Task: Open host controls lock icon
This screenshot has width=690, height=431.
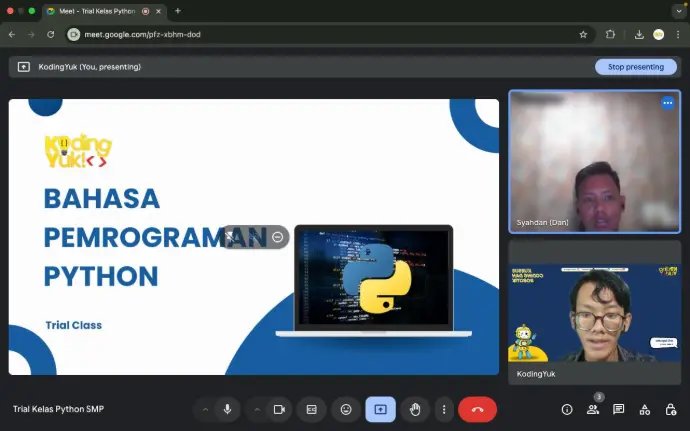Action: tap(671, 409)
